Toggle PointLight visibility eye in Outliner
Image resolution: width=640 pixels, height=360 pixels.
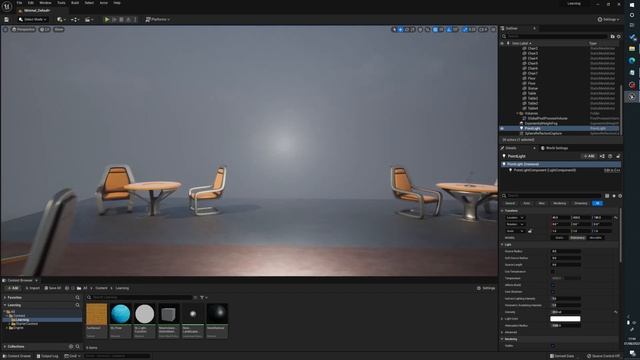tap(502, 128)
